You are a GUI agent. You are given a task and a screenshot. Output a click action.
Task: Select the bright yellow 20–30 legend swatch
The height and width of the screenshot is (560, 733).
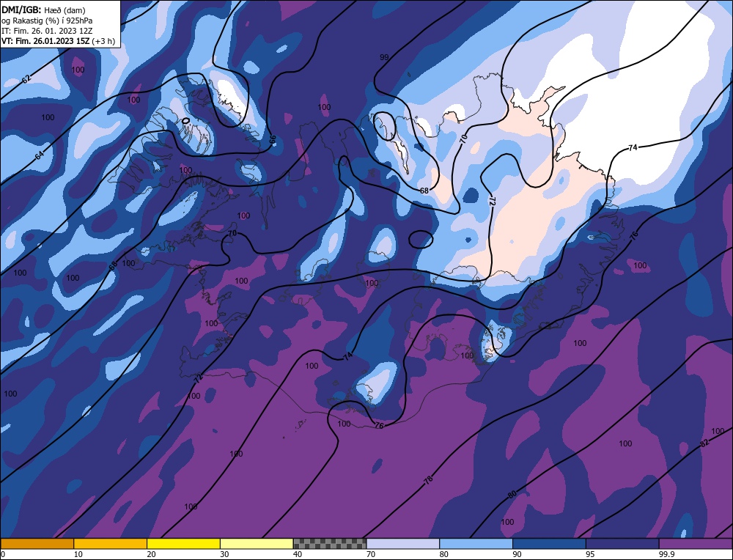coord(183,544)
